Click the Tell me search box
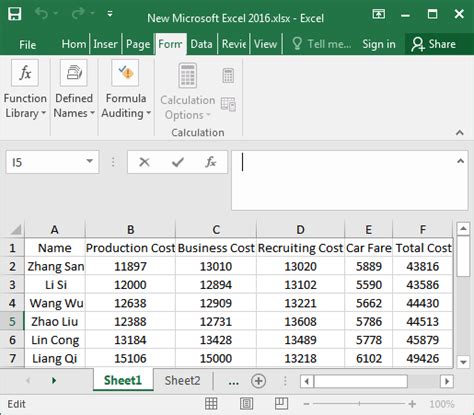 (322, 44)
